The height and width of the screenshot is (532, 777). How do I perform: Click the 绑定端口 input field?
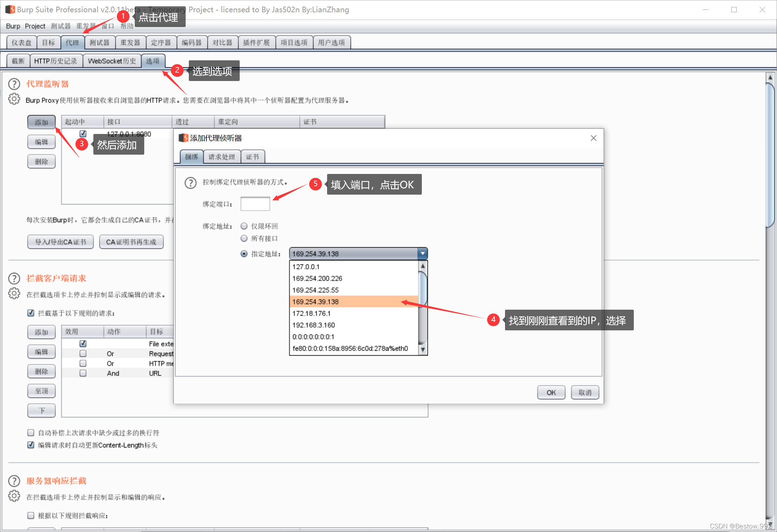click(x=255, y=204)
